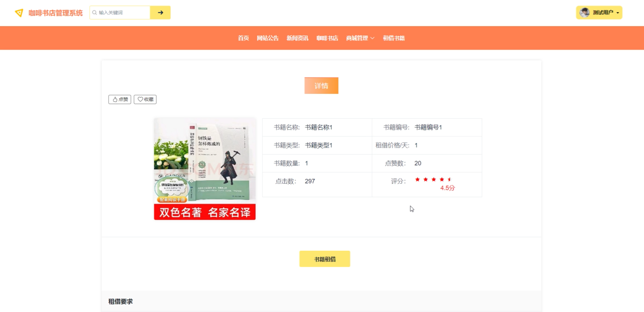Focus the keyword search input field

click(x=120, y=13)
